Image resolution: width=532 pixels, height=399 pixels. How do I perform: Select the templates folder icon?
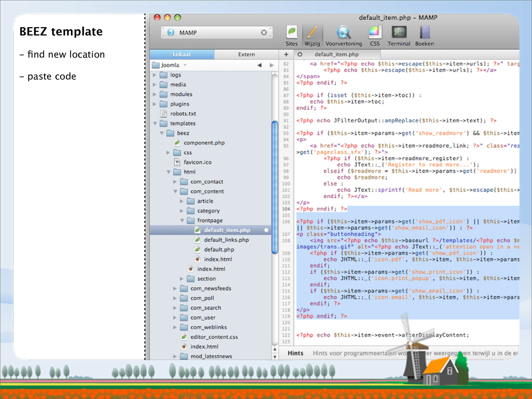[163, 123]
